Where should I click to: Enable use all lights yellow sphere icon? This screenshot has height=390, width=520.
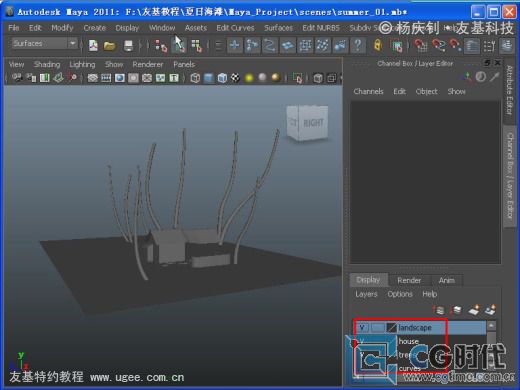pyautogui.click(x=249, y=78)
